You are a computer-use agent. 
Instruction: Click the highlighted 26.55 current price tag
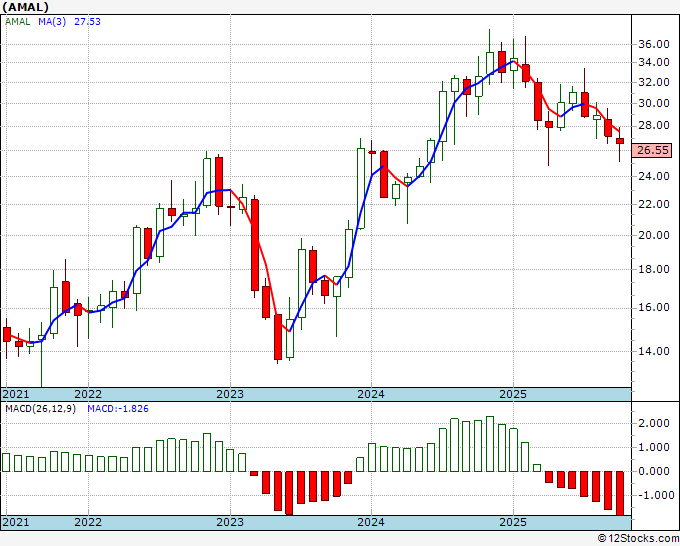pyautogui.click(x=652, y=150)
